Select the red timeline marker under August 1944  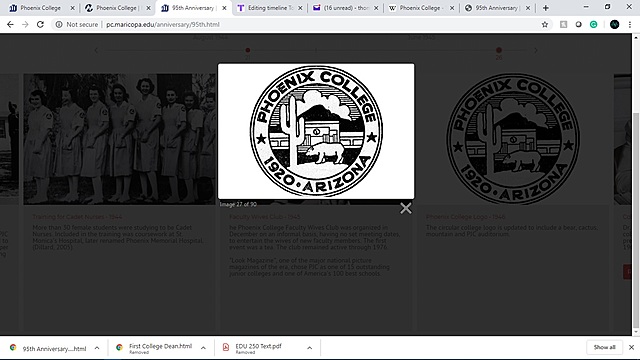(x=248, y=50)
